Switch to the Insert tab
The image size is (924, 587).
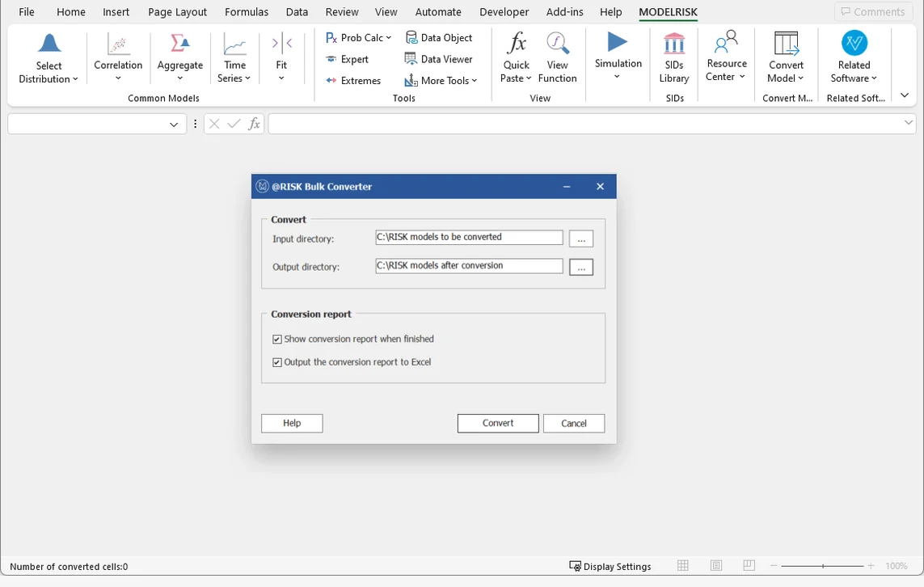116,12
